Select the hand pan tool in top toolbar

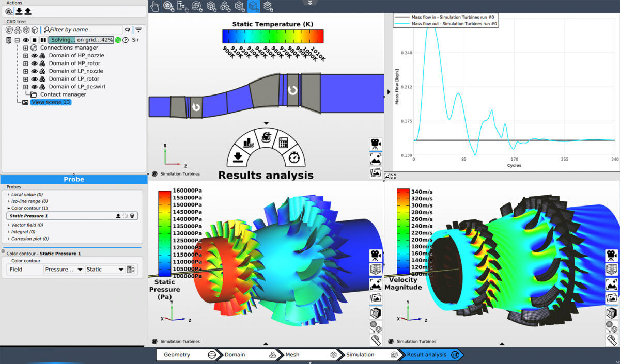tap(154, 6)
